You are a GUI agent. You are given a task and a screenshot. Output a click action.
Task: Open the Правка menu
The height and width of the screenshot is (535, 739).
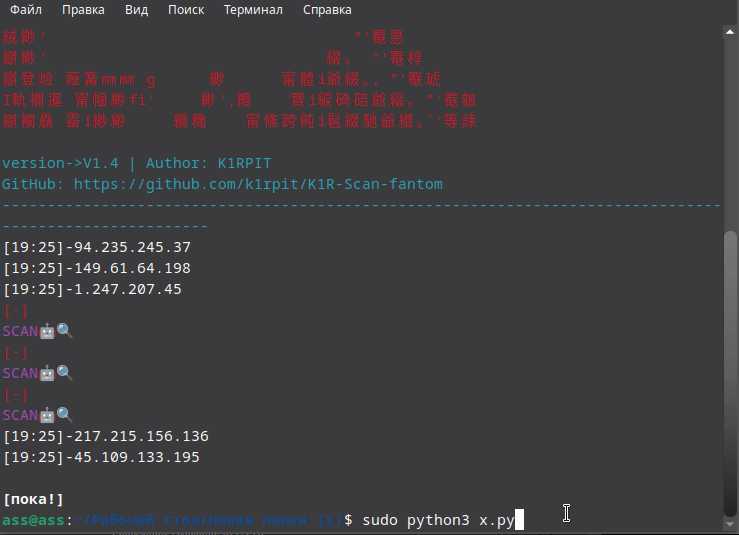pyautogui.click(x=83, y=10)
